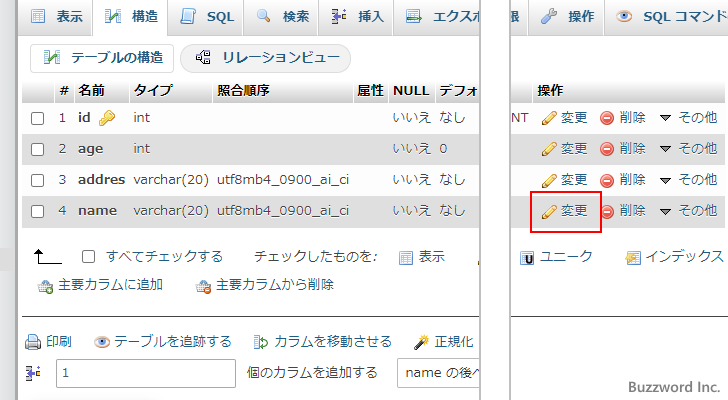The width and height of the screenshot is (728, 400).
Task: Expand その他 dropdown for age row
Action: (x=689, y=149)
